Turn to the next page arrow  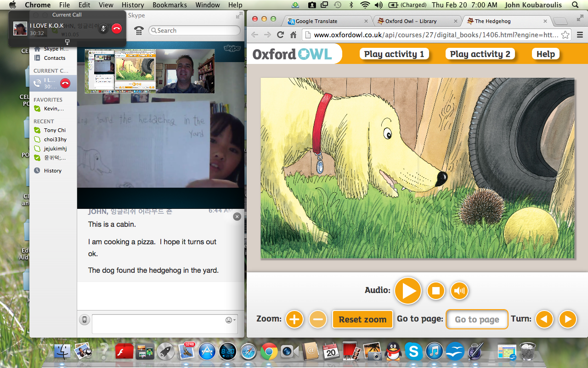tap(568, 319)
